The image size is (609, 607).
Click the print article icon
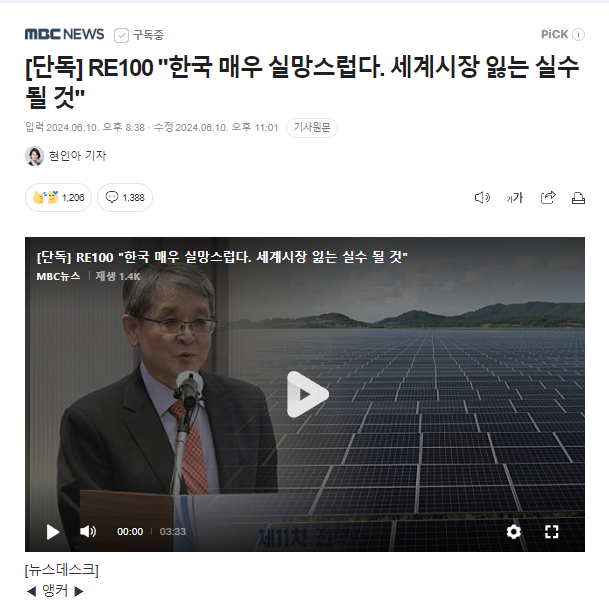tap(578, 198)
